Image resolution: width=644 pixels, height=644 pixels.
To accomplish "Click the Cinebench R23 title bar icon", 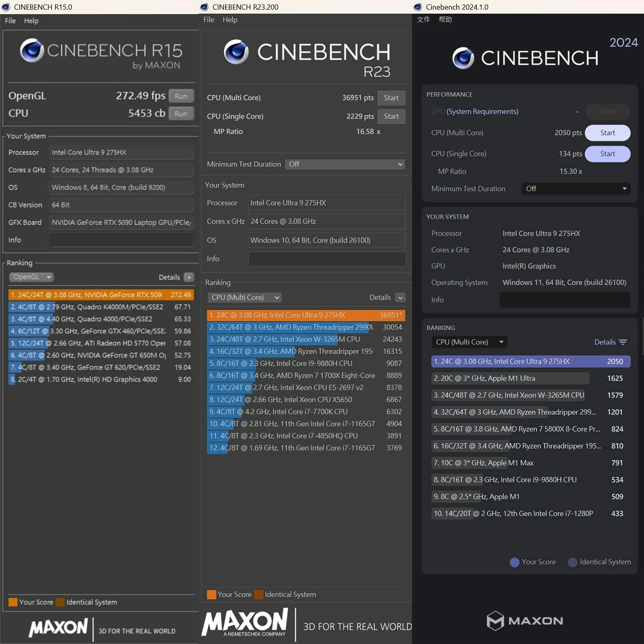I will pos(204,7).
